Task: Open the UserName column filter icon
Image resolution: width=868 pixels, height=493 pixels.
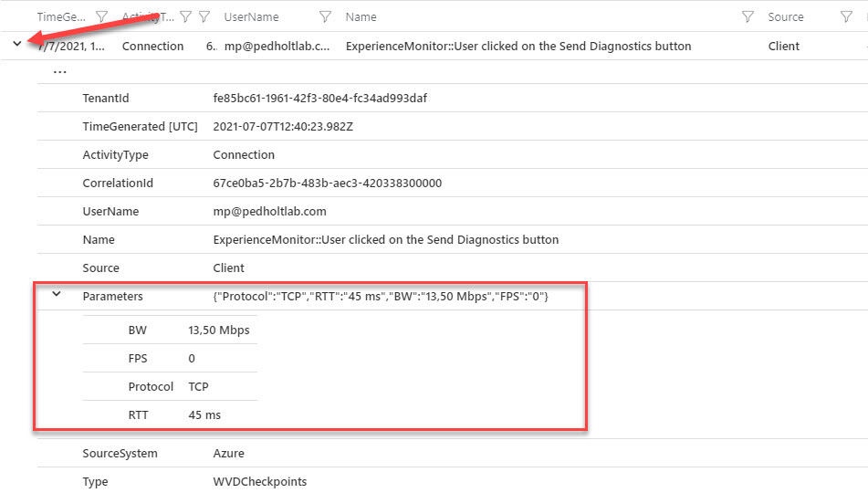Action: [326, 16]
